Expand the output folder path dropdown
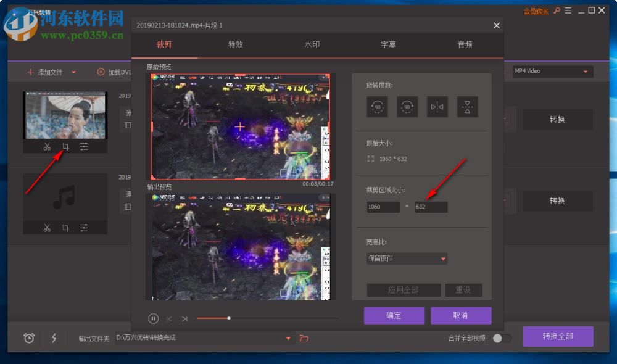The height and width of the screenshot is (364, 617). (x=288, y=338)
